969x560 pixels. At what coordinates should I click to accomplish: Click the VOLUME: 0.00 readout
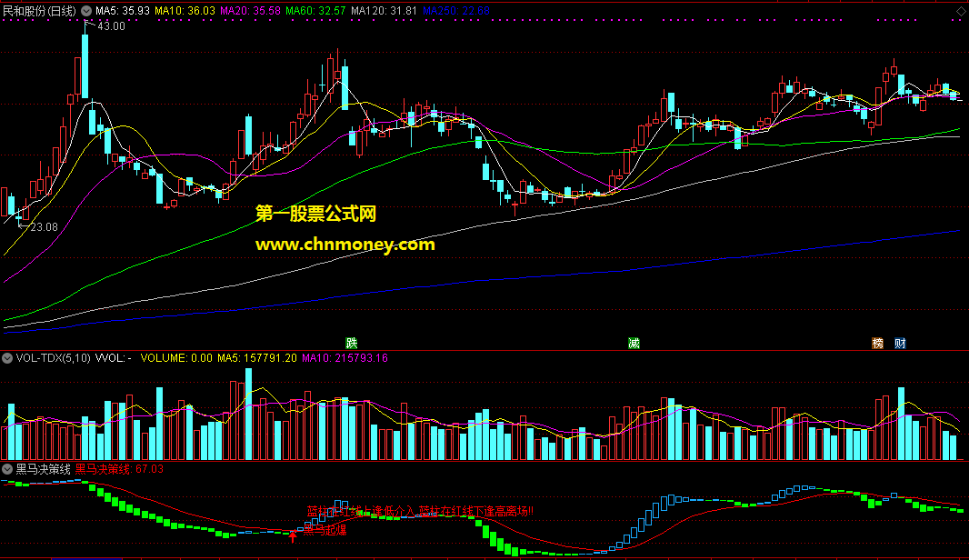click(176, 358)
